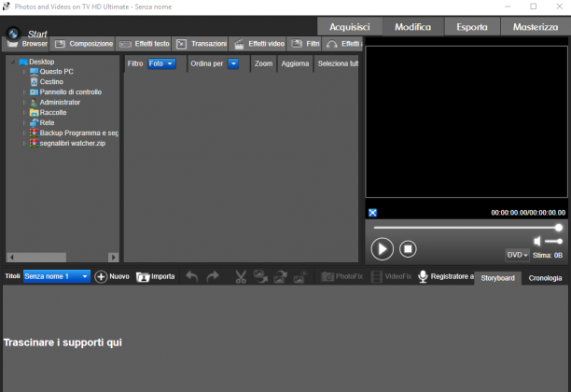Open the DVD format dropdown
571x392 pixels.
517,255
